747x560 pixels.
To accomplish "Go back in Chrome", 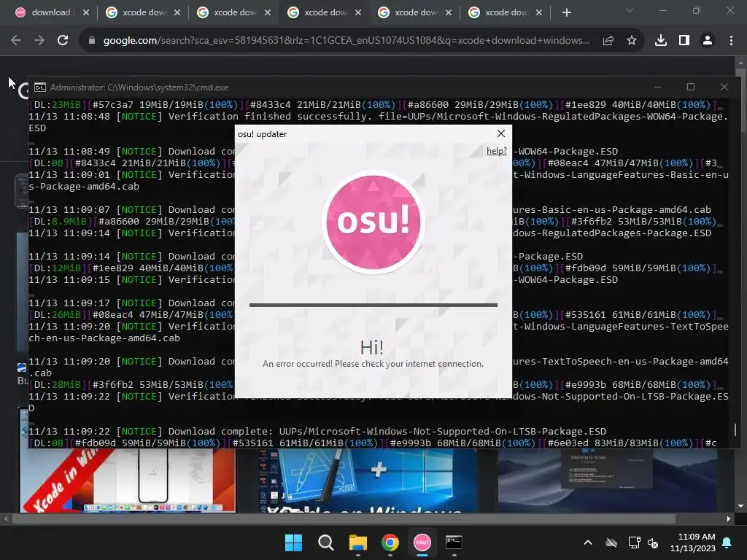I will [x=16, y=41].
